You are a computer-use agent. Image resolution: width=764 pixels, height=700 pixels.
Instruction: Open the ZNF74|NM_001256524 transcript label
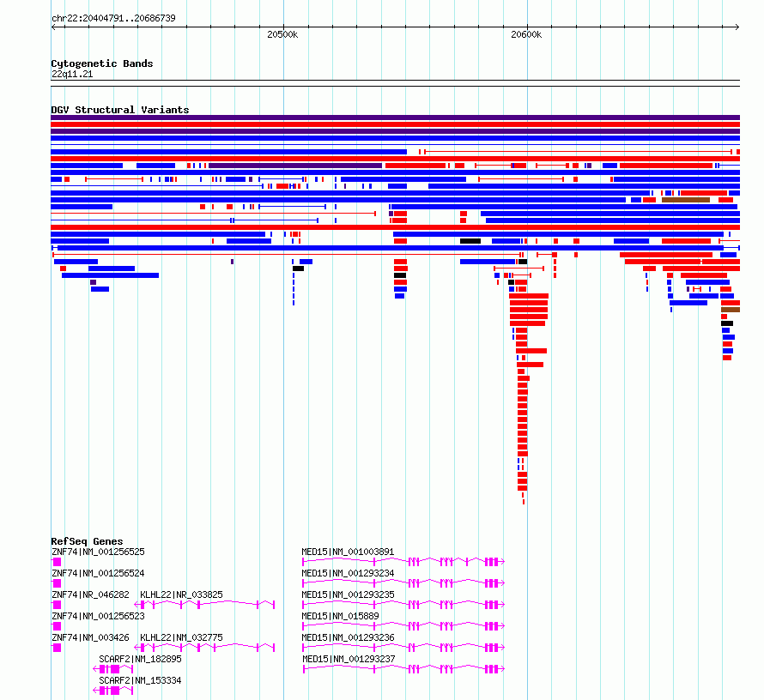point(98,573)
